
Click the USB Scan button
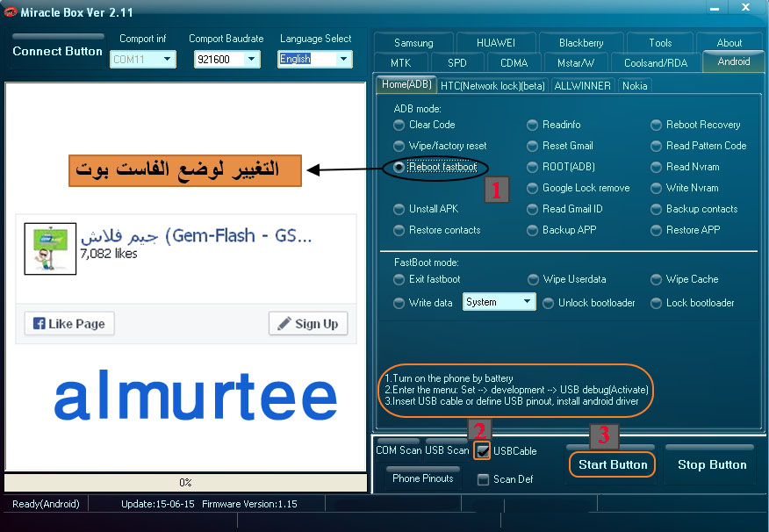click(x=447, y=449)
